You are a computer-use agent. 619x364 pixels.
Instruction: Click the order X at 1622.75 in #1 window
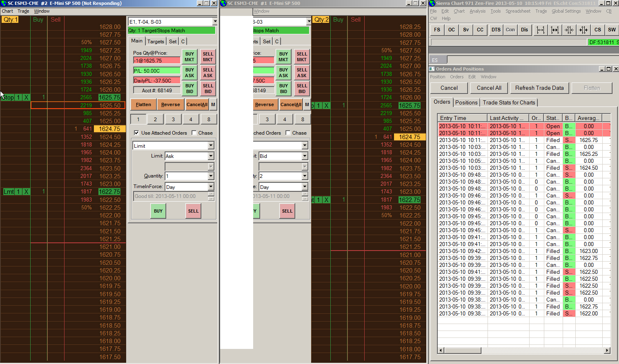click(x=326, y=200)
